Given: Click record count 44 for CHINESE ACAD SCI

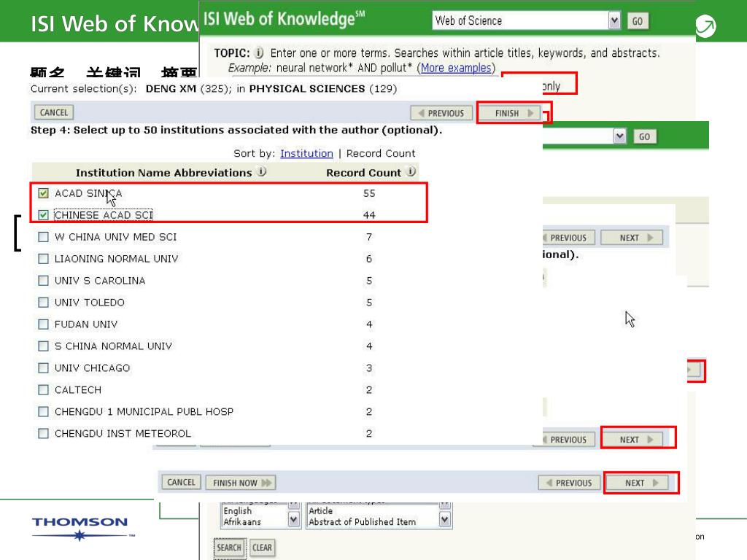Looking at the screenshot, I should click(x=369, y=215).
